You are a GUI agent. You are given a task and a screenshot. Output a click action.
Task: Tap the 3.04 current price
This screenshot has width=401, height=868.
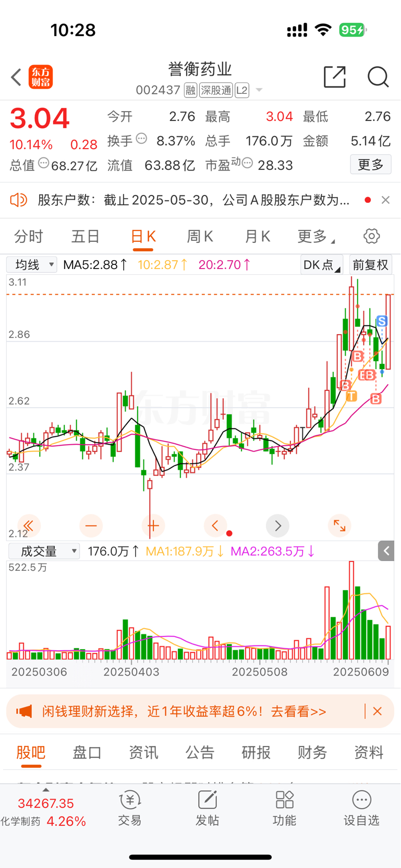[40, 118]
